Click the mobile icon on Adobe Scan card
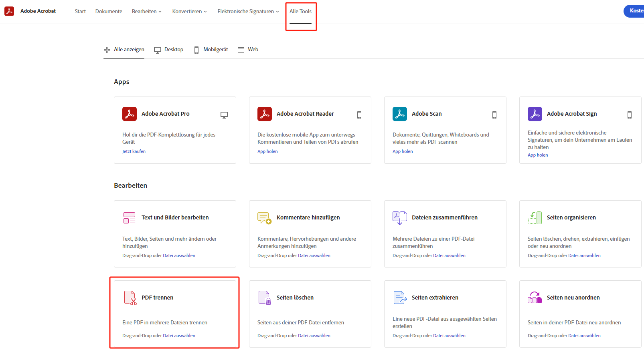This screenshot has height=352, width=644. (494, 115)
